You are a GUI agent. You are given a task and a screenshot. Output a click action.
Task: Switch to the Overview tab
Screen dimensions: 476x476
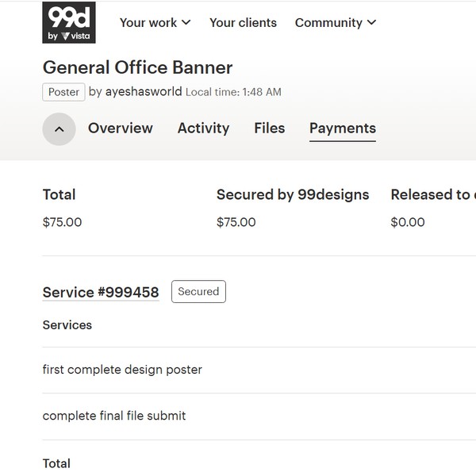[x=120, y=128]
